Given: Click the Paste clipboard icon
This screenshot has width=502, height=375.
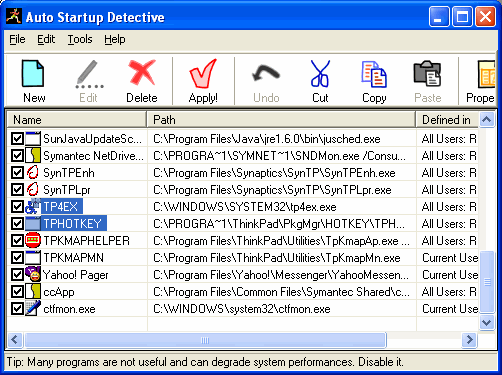Looking at the screenshot, I should pyautogui.click(x=427, y=73).
